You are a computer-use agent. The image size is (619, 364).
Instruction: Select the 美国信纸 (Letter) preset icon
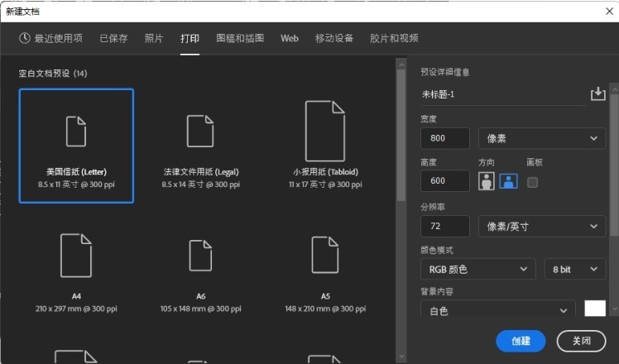point(76,132)
